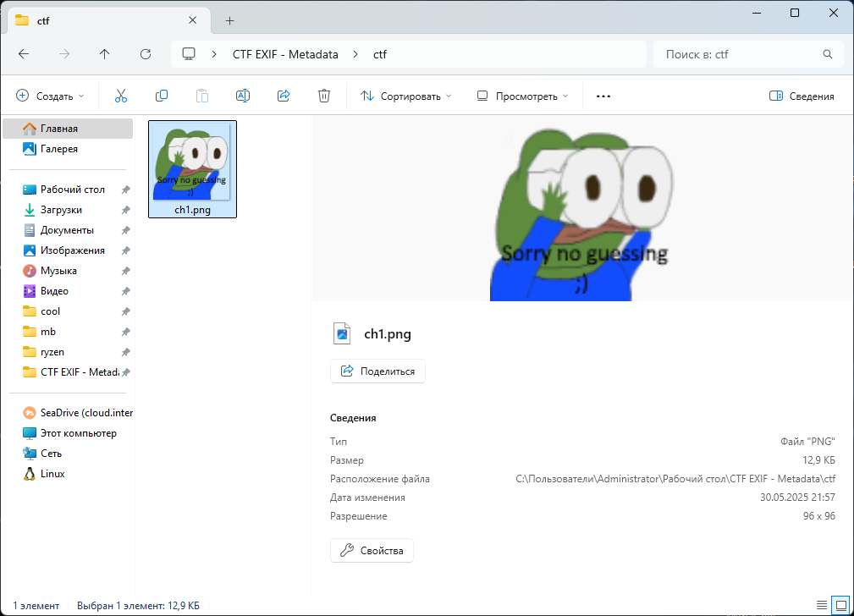The height and width of the screenshot is (616, 854).
Task: Unpin Рабочий стол from quick access
Action: coord(126,190)
